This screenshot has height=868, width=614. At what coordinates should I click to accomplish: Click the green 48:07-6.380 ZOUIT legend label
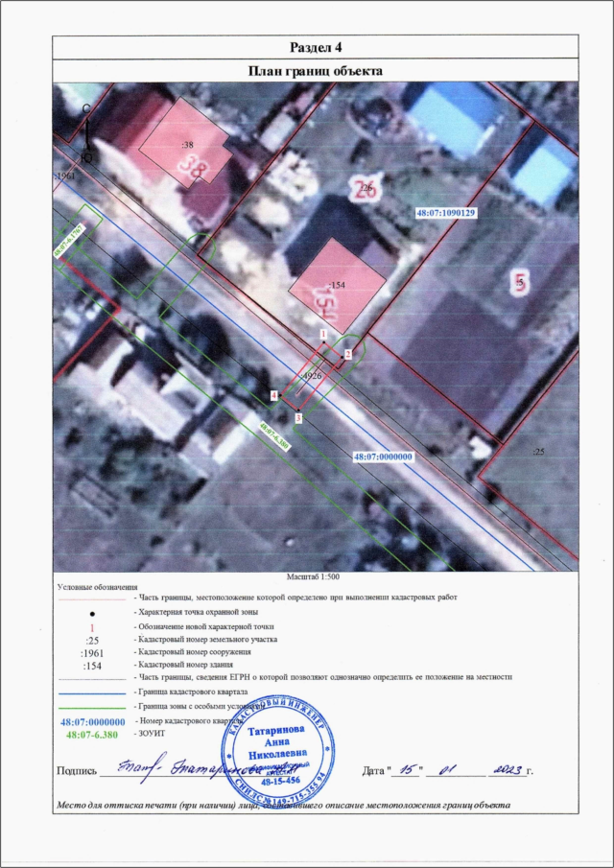click(92, 733)
